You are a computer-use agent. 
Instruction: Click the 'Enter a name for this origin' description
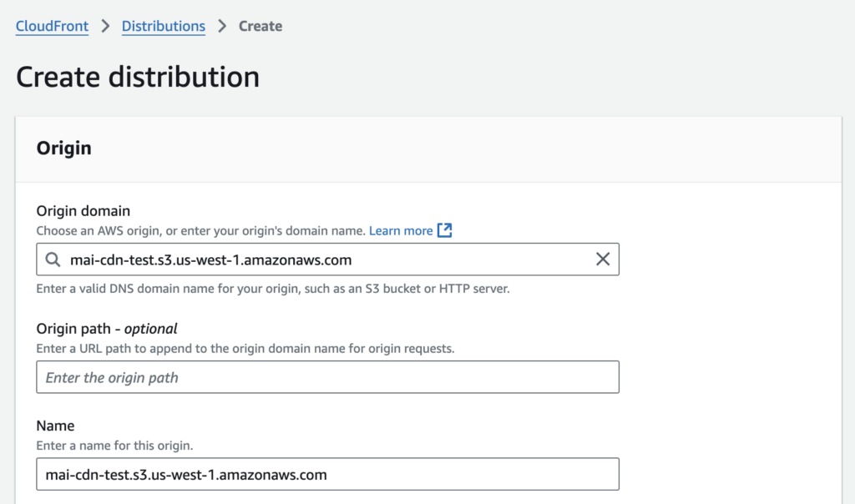point(114,446)
